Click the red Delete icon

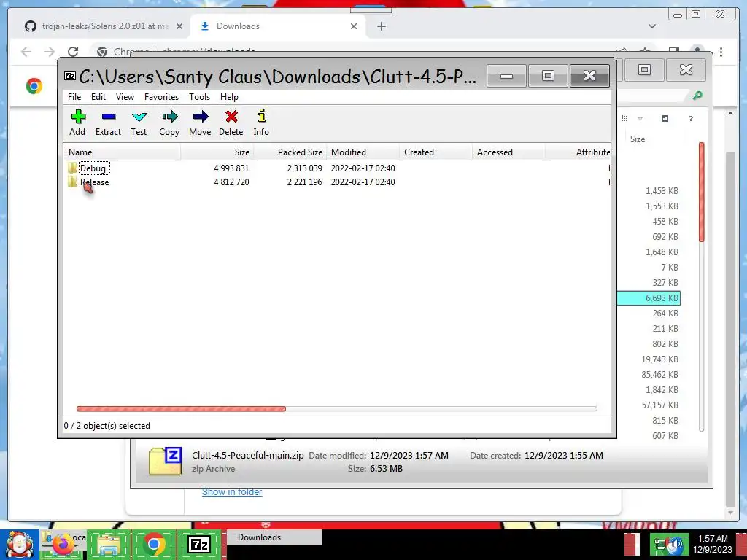(x=231, y=122)
